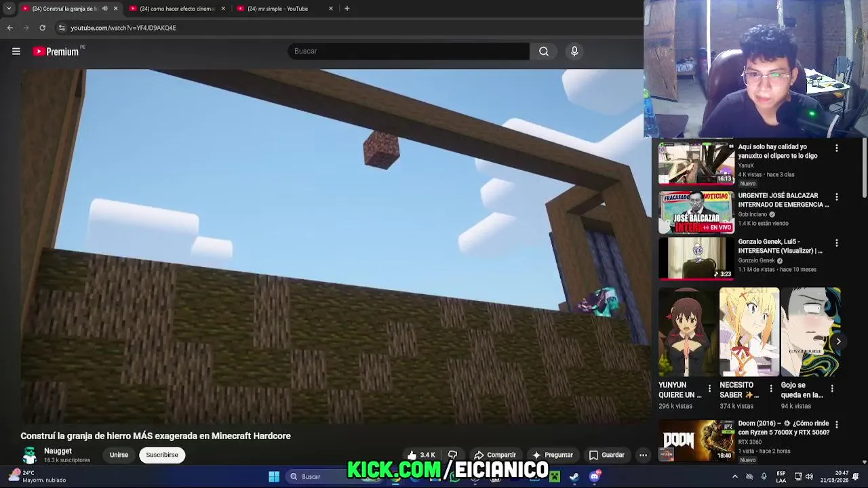The height and width of the screenshot is (488, 868).
Task: Open Naugget channel avatar
Action: pyautogui.click(x=29, y=455)
